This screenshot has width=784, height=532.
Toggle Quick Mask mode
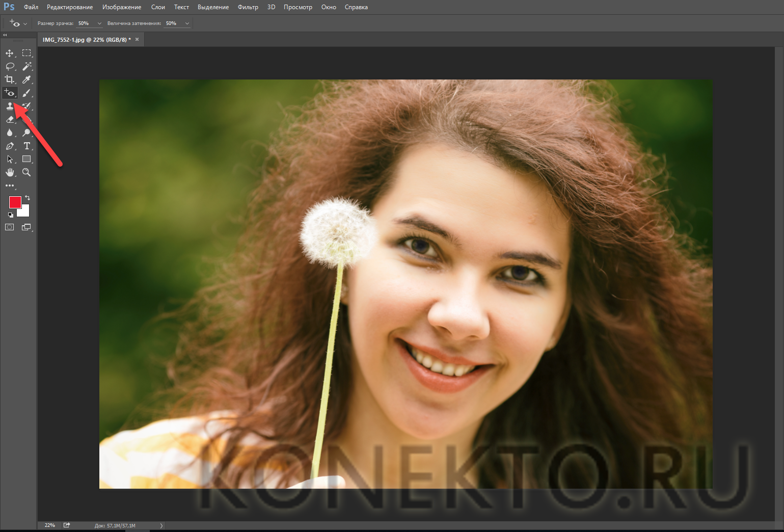click(10, 227)
